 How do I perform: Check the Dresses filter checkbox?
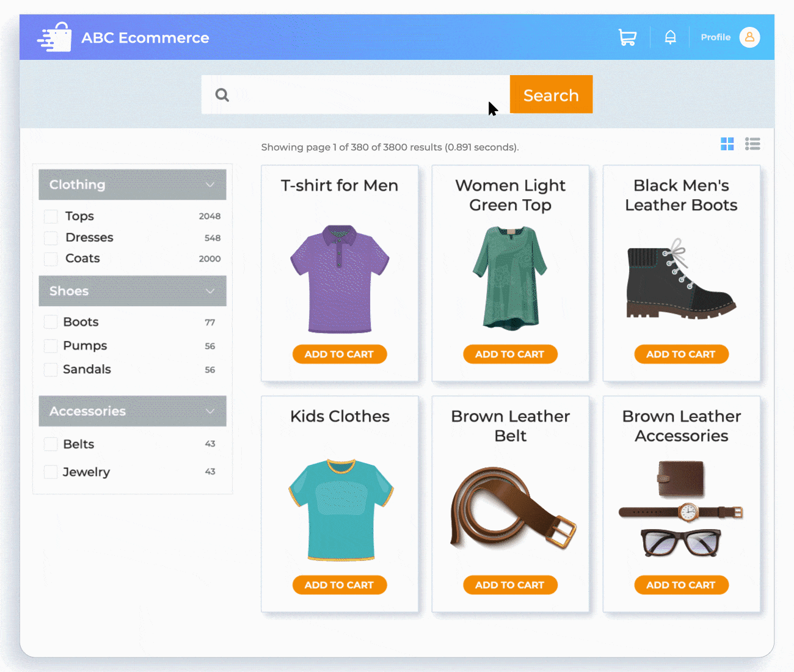51,238
